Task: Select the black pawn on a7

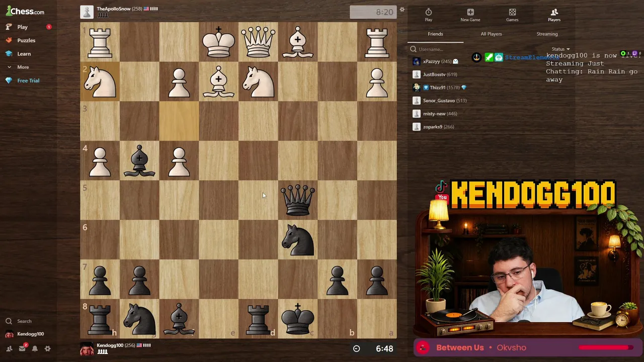Action: point(377,280)
